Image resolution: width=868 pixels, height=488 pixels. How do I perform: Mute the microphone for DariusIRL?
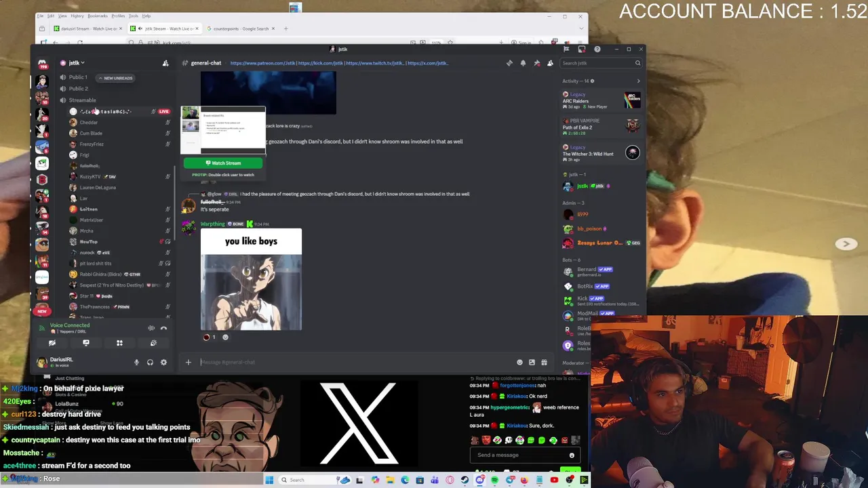click(136, 363)
